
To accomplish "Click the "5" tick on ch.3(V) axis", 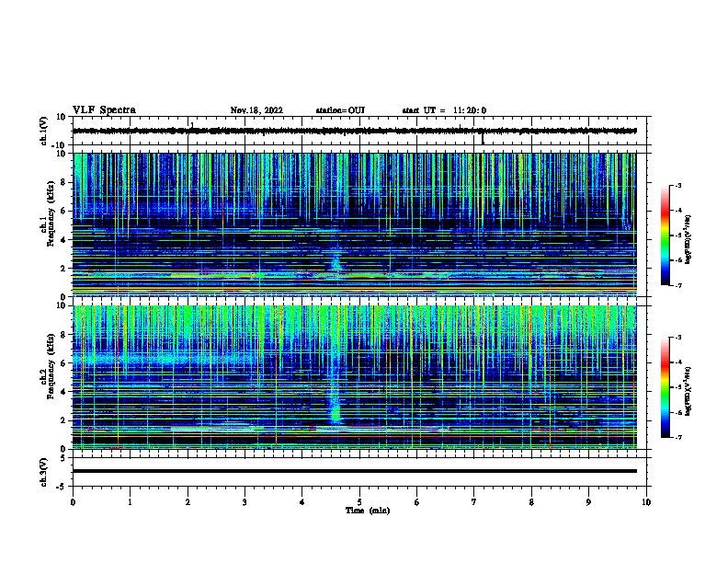I will (64, 457).
